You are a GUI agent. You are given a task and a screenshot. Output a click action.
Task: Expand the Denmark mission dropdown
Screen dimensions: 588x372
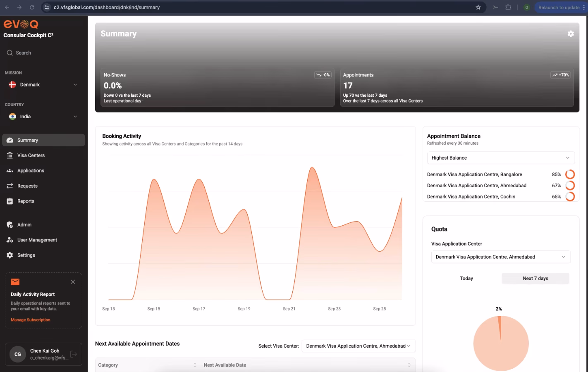(43, 85)
